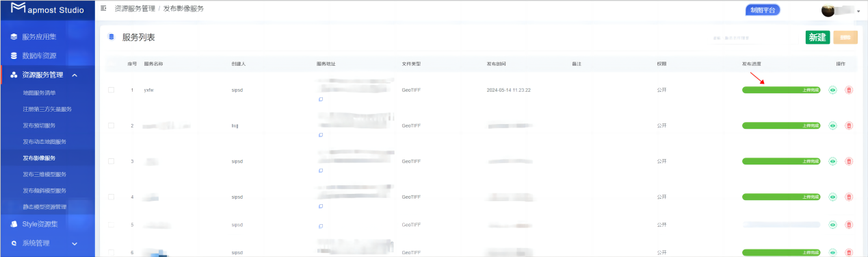The width and height of the screenshot is (868, 257).
Task: Preview the yxfw service via eye icon
Action: [832, 90]
